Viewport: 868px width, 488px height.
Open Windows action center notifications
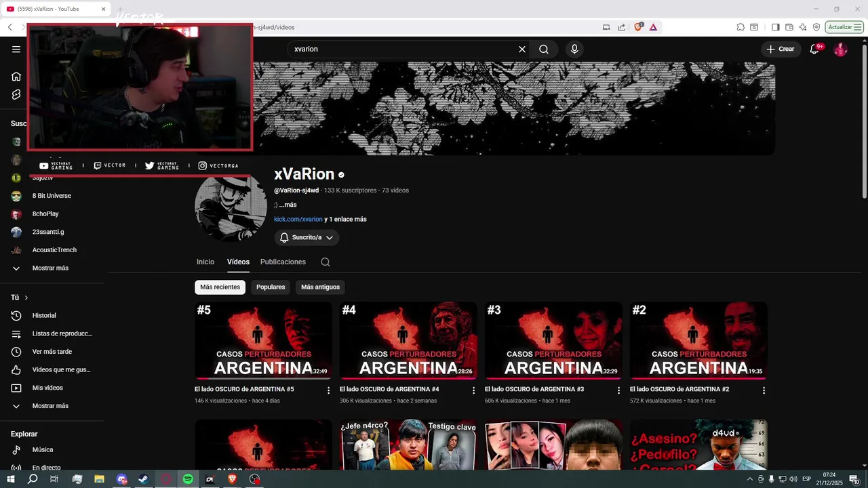(x=854, y=479)
